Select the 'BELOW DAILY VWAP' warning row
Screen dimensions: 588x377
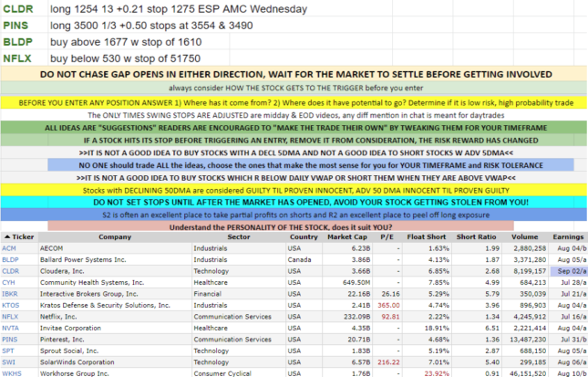(x=294, y=178)
